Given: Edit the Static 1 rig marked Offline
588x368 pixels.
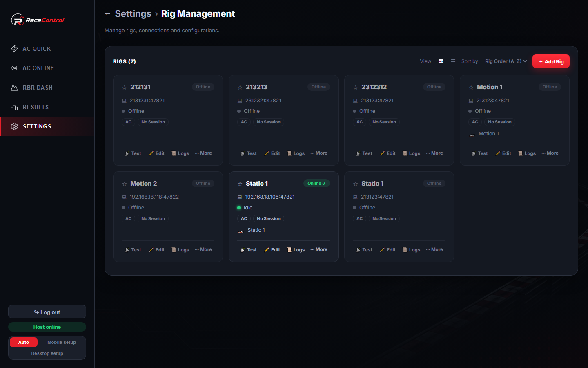Looking at the screenshot, I should tap(388, 250).
